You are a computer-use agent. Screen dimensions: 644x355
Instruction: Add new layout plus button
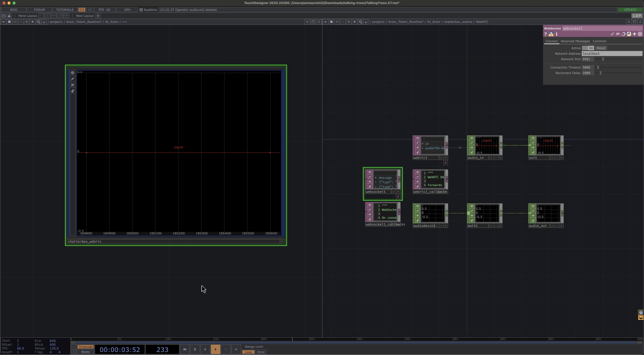pyautogui.click(x=98, y=16)
